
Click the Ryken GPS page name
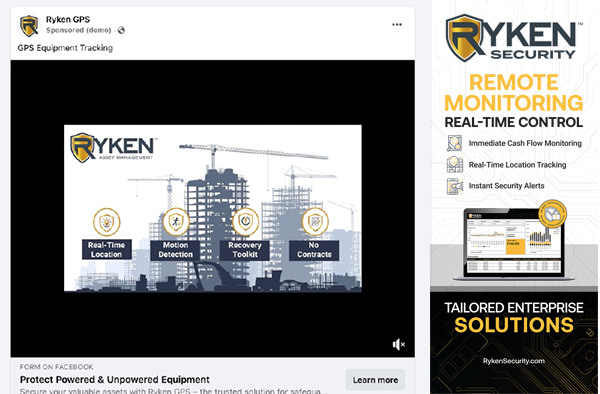coord(68,19)
